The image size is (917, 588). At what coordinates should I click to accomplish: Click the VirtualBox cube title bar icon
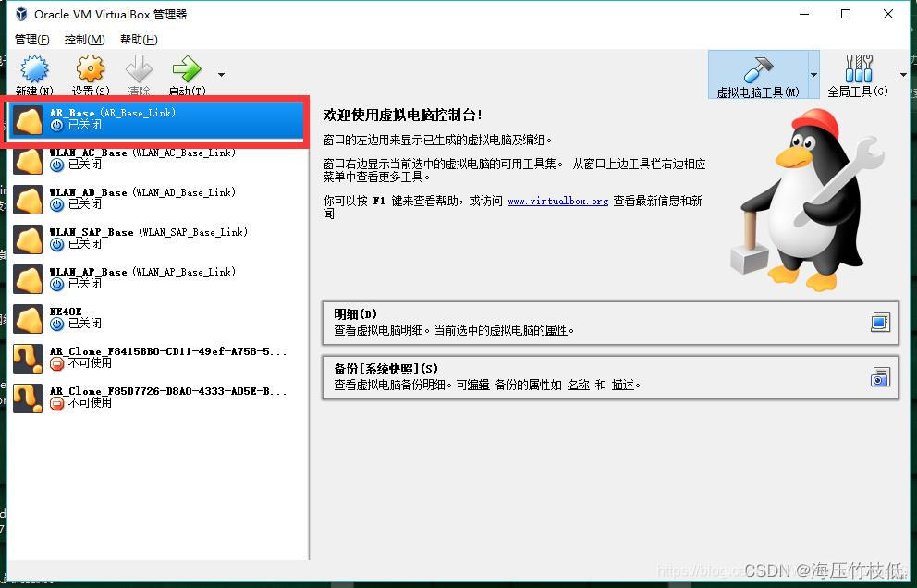[21, 14]
